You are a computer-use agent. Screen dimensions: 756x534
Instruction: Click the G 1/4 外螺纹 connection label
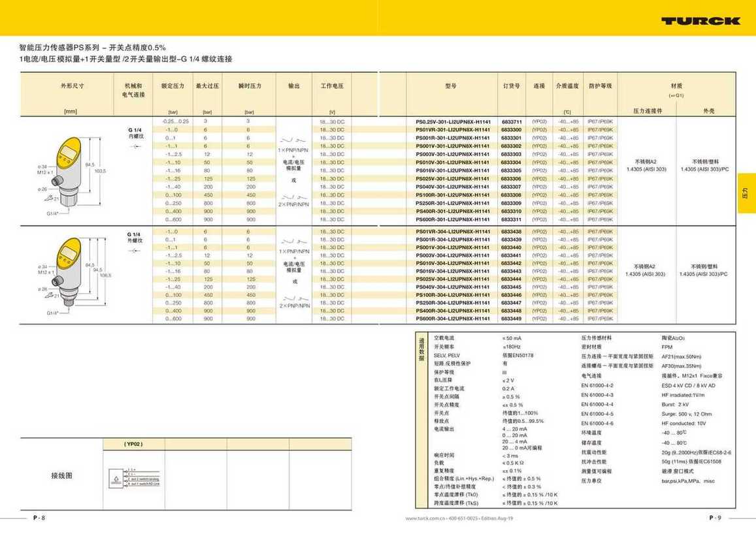click(135, 237)
